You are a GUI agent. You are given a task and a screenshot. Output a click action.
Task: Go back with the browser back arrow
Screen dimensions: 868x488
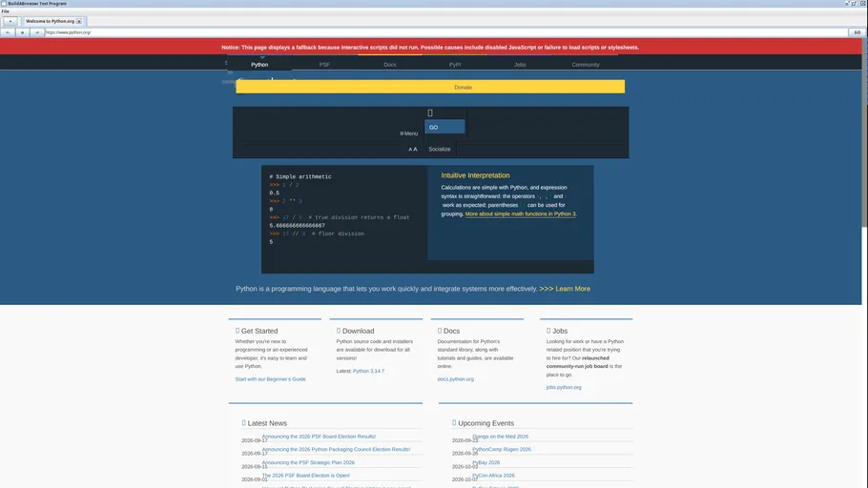(8, 32)
